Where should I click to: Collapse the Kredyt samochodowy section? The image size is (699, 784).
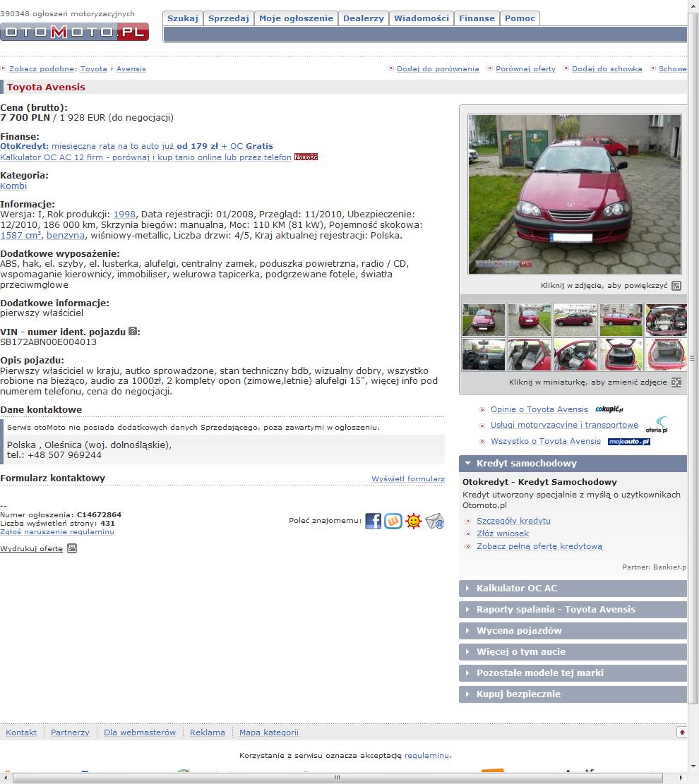coord(573,464)
